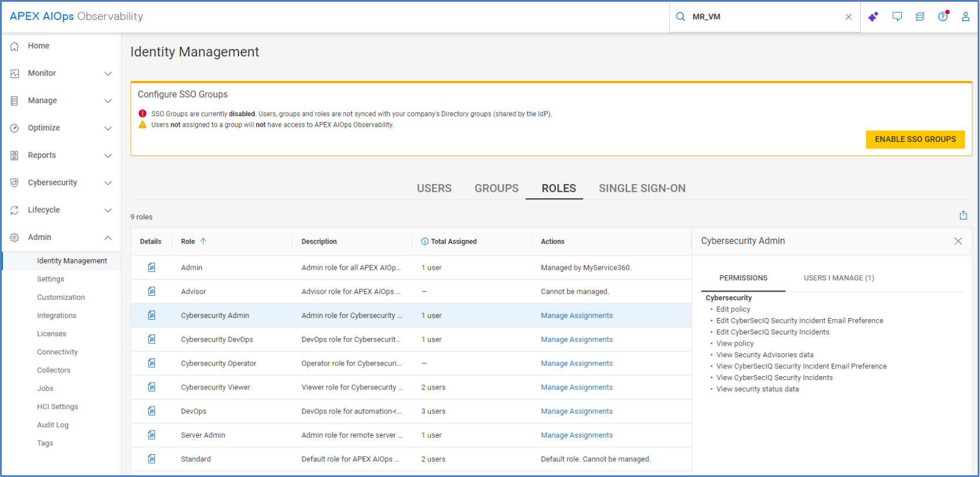The width and height of the screenshot is (980, 477).
Task: Click the APEX AIOps Observability logo
Action: point(76,16)
